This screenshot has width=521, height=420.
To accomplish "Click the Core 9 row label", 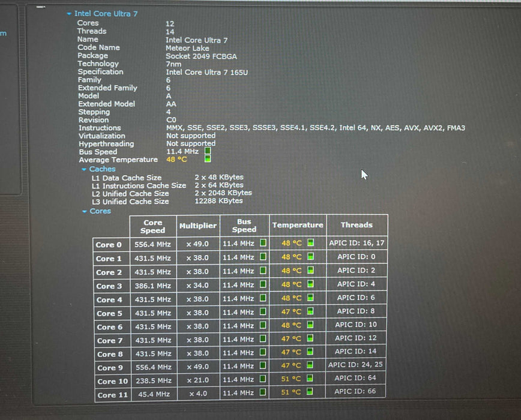I will point(110,368).
